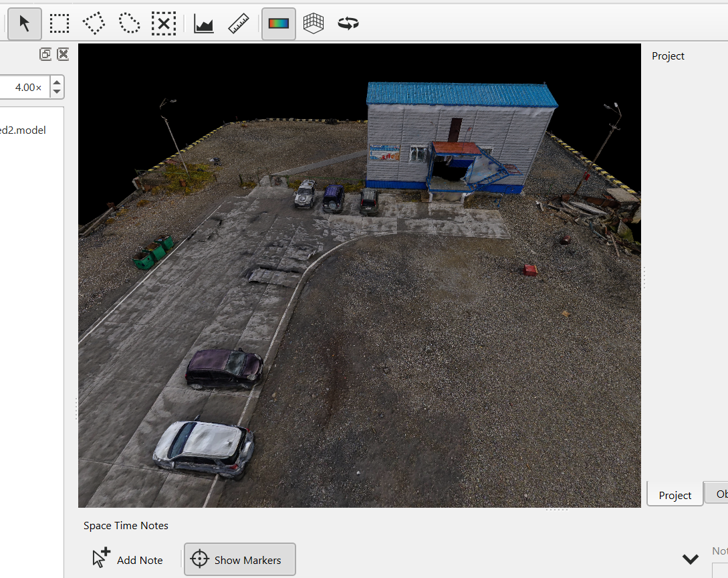The width and height of the screenshot is (728, 578).
Task: Pick the polygon selection tool
Action: point(94,24)
